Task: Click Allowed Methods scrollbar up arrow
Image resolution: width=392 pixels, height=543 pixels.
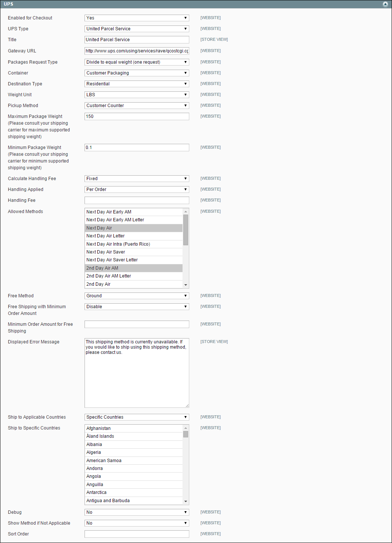Action: [186, 212]
